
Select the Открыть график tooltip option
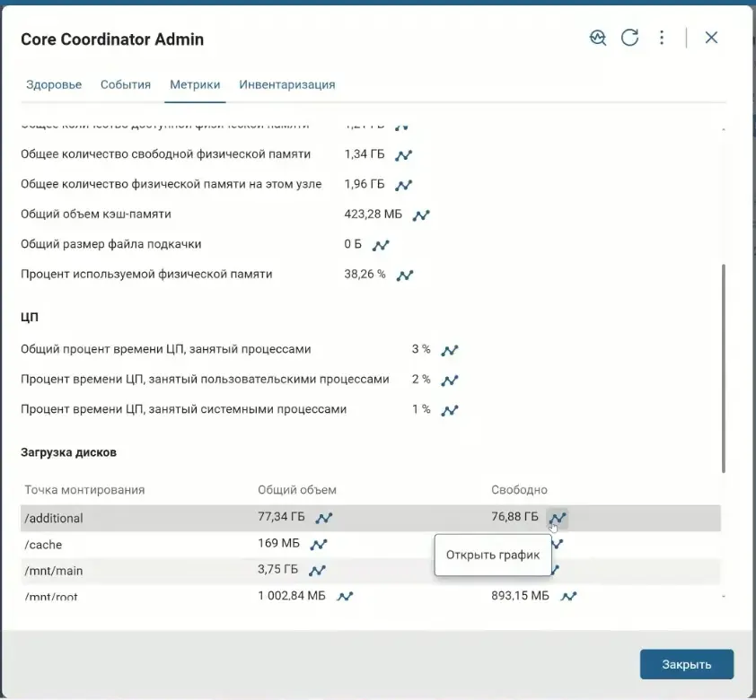[493, 555]
